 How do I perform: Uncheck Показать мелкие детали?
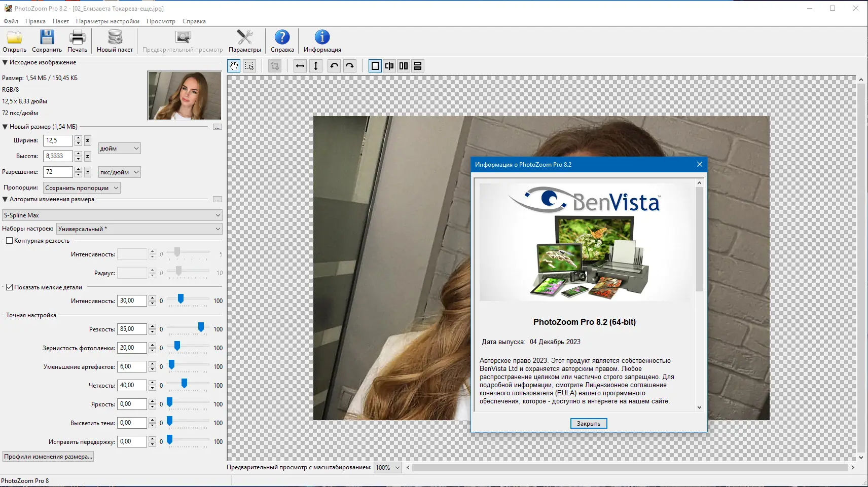[x=10, y=287]
